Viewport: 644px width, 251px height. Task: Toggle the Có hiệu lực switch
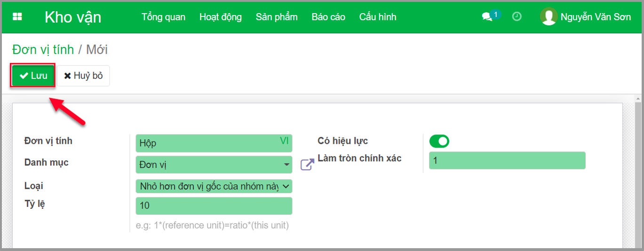439,141
